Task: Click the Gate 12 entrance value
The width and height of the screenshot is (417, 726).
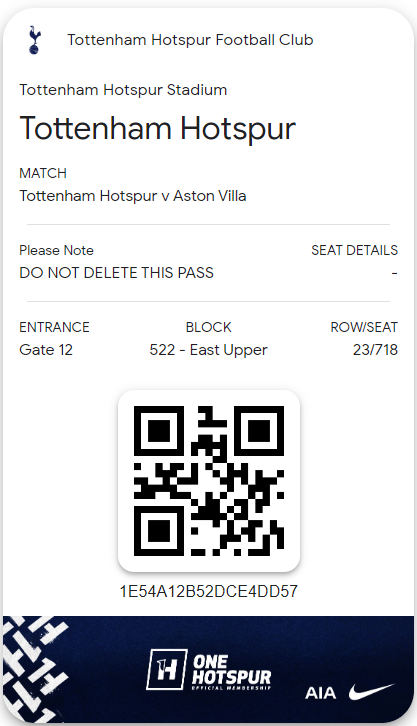Action: [46, 350]
